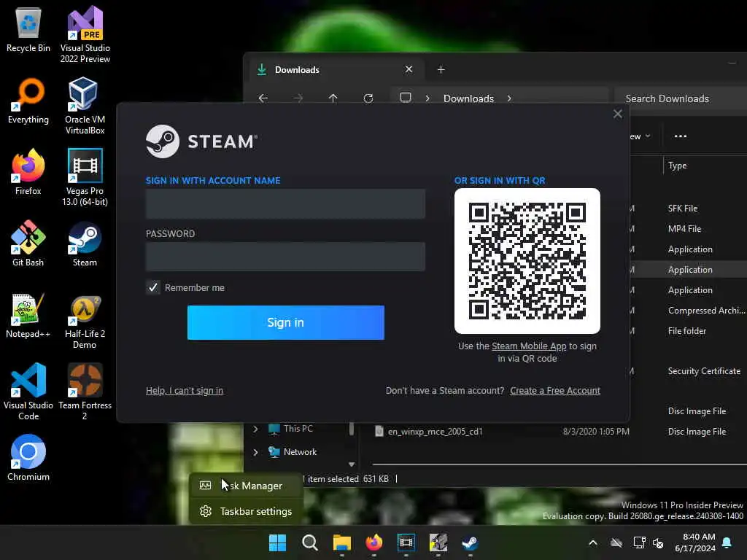Open the clock showing 8:40 AM
The width and height of the screenshot is (747, 560).
point(695,542)
